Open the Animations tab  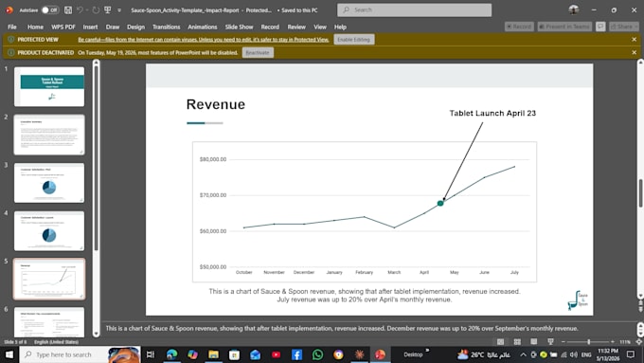pyautogui.click(x=203, y=27)
